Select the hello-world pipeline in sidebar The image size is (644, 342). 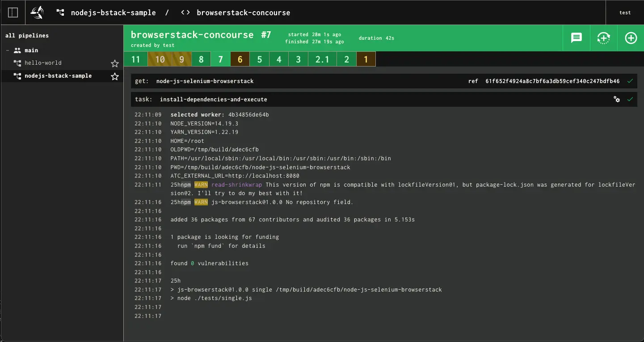[43, 63]
